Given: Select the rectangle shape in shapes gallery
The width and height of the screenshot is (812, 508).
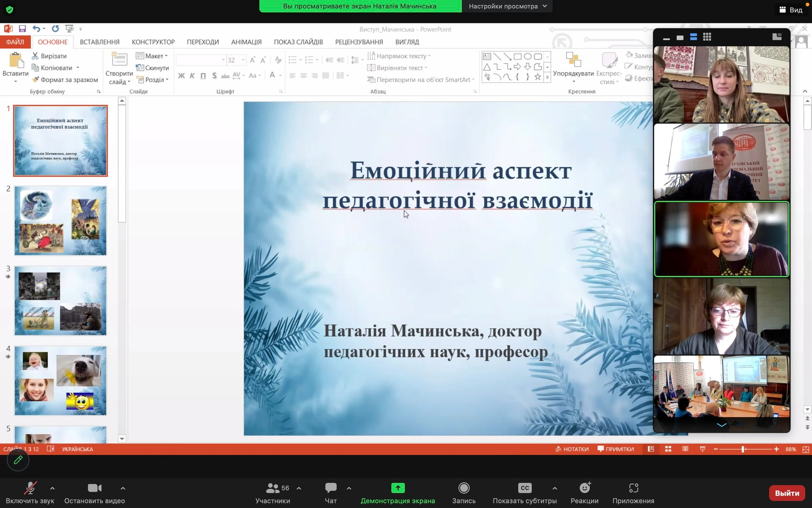Looking at the screenshot, I should (x=517, y=56).
